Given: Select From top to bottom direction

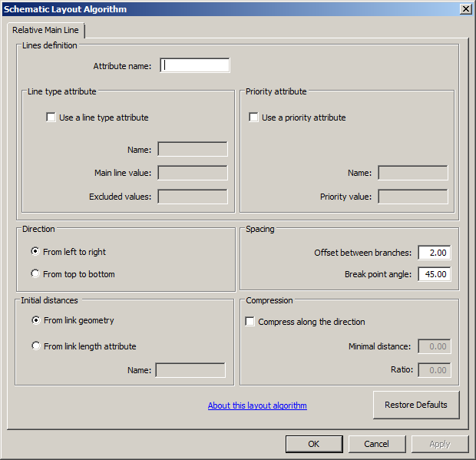Looking at the screenshot, I should 35,273.
